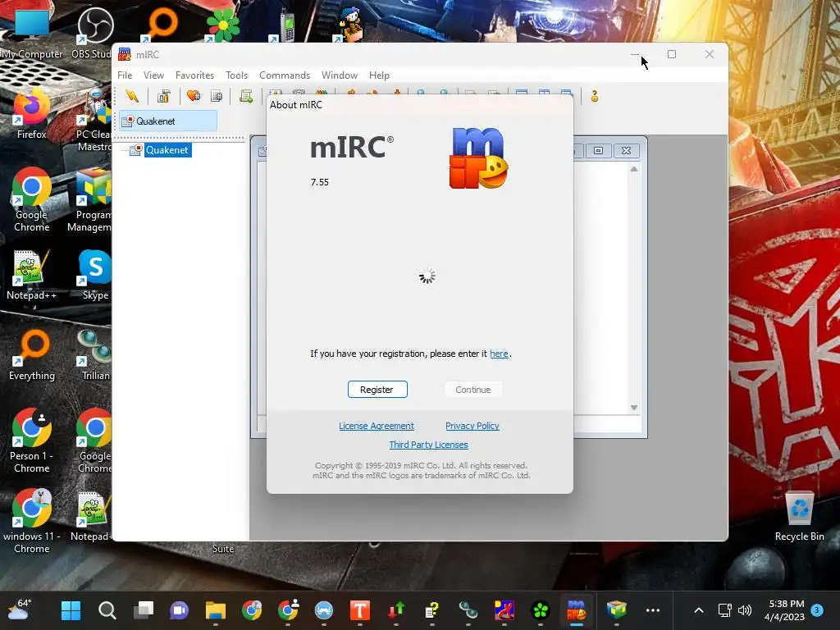
Task: Open mIRC Options from the toolbar
Action: pyautogui.click(x=163, y=96)
